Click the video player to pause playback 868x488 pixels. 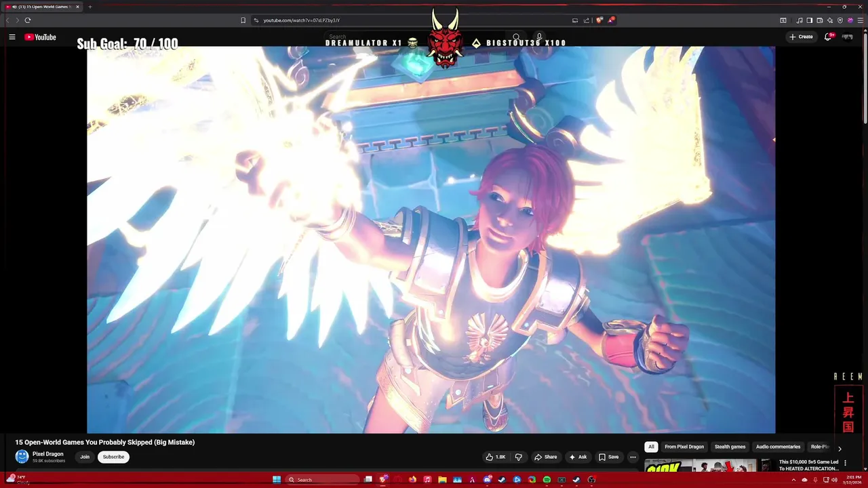pos(431,239)
